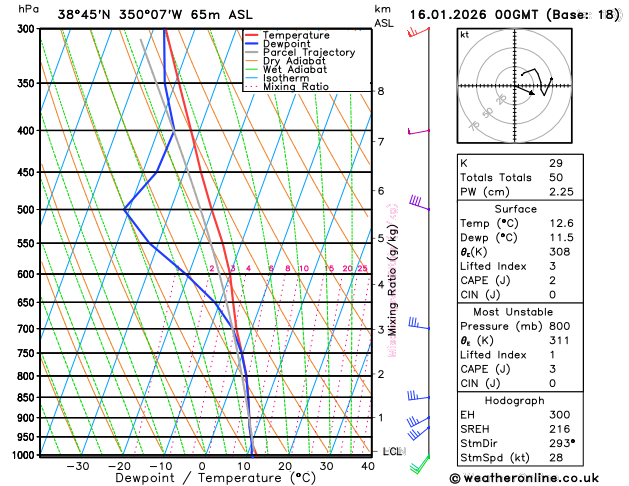Click the hPa axis unit label
This screenshot has height=486, width=629.
pos(28,9)
